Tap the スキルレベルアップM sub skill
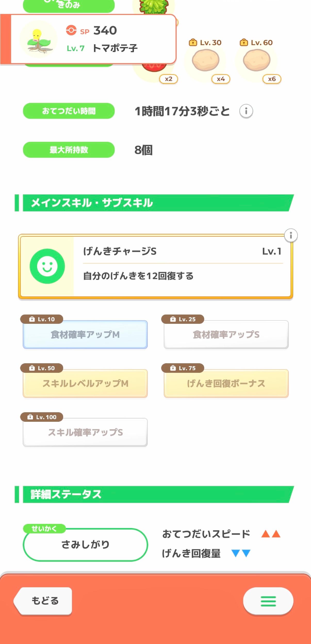311x644 pixels. click(x=85, y=383)
